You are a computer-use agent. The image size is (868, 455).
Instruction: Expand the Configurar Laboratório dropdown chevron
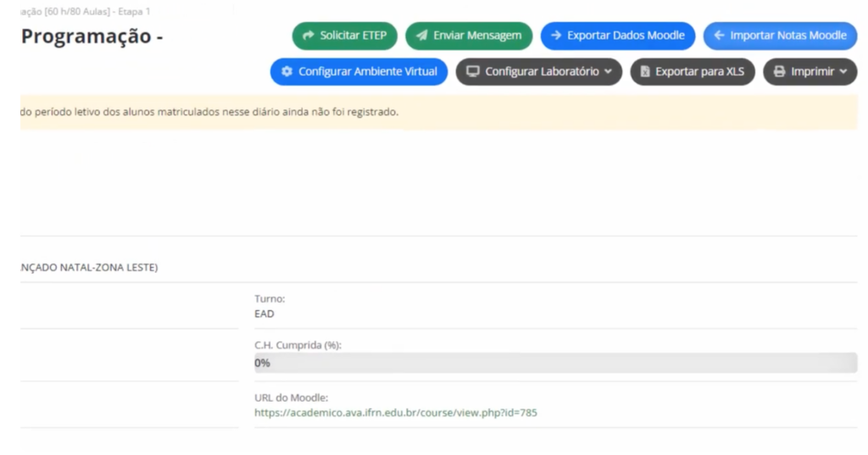click(608, 72)
